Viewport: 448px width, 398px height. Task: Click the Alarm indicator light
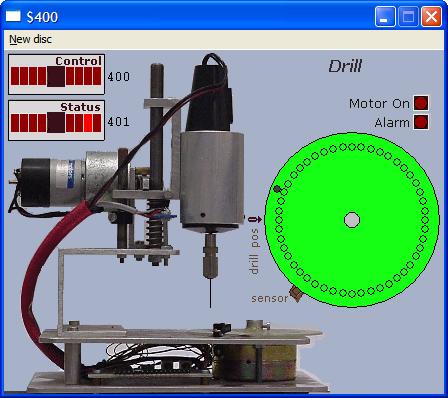tap(421, 122)
